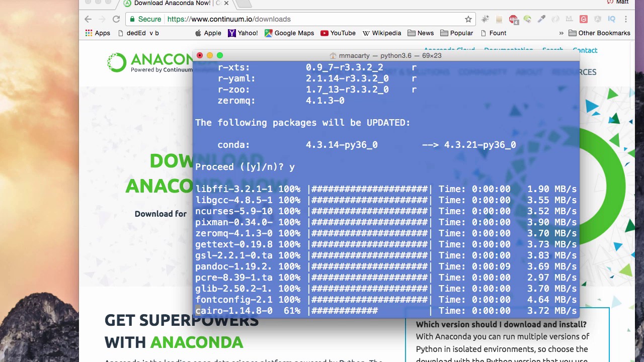Click the pandoc-1.19.2 progress bar
This screenshot has width=644, height=362.
click(370, 266)
